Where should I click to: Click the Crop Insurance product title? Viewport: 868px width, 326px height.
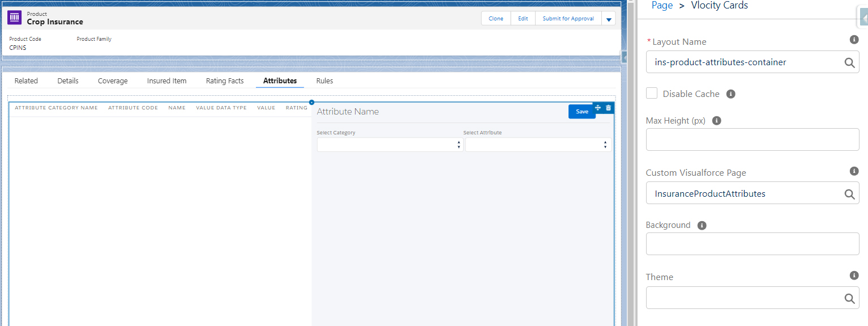(55, 22)
